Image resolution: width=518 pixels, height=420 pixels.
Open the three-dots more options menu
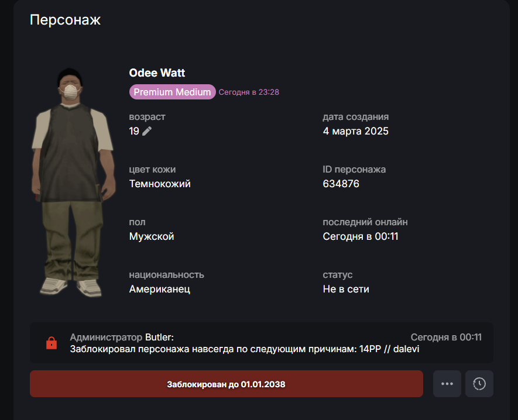(447, 384)
